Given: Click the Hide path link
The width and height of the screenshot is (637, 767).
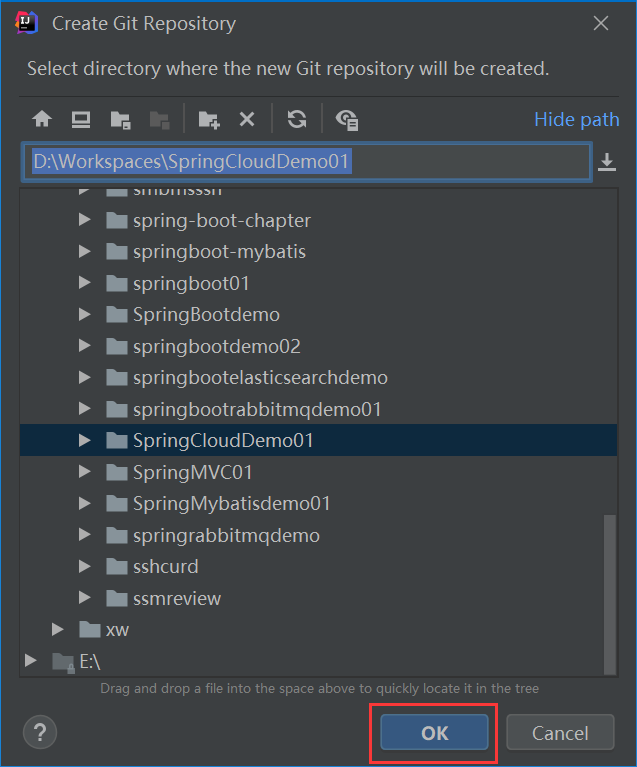Looking at the screenshot, I should pos(576,120).
